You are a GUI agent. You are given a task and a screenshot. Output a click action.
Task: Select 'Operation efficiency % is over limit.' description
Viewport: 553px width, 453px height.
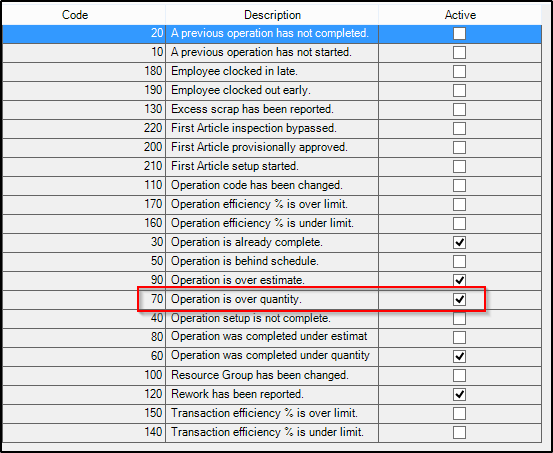click(x=260, y=204)
